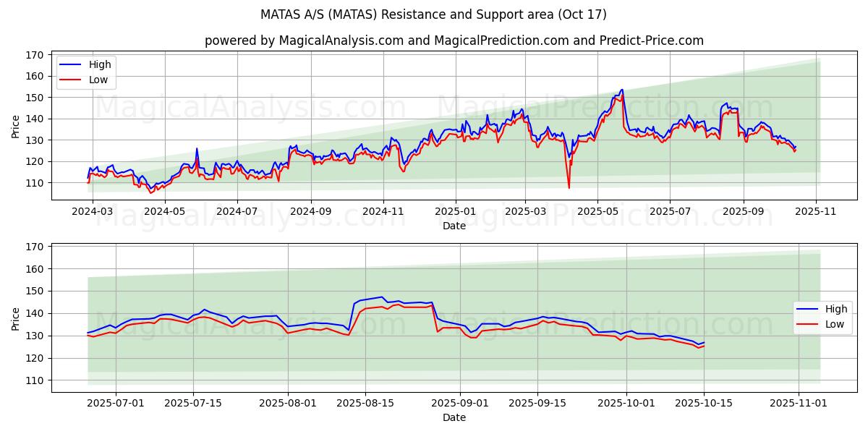The height and width of the screenshot is (434, 868).
Task: Click the Date label below the bottom chart
Action: (454, 417)
